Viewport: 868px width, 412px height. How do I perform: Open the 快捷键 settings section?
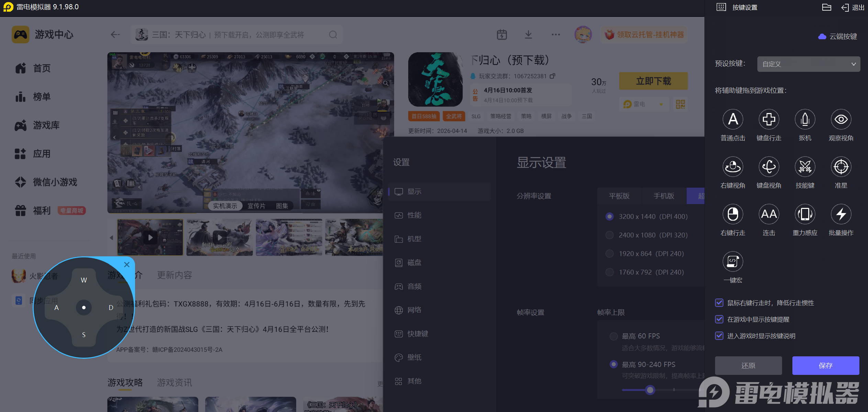(x=418, y=334)
